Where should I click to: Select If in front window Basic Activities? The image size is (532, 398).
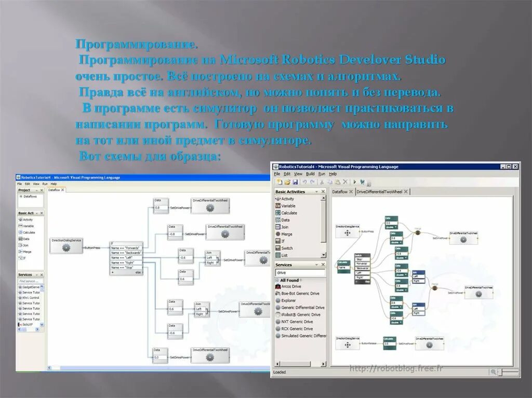pyautogui.click(x=280, y=241)
